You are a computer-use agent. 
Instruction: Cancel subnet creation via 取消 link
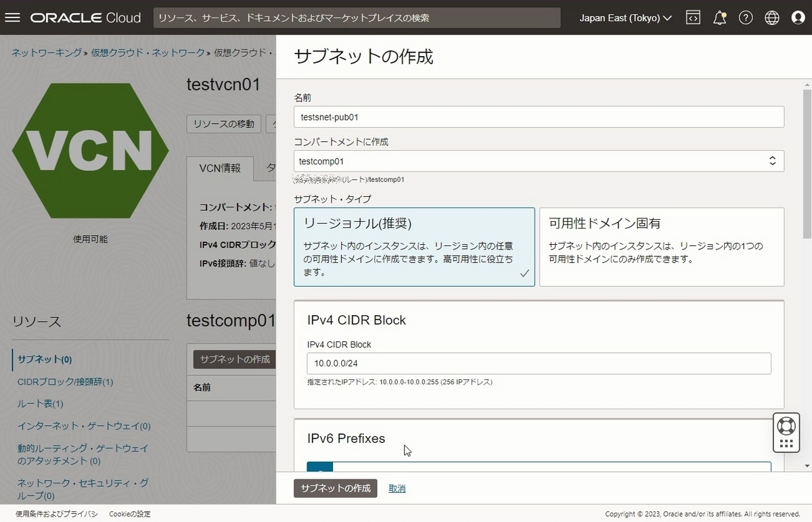pos(397,488)
